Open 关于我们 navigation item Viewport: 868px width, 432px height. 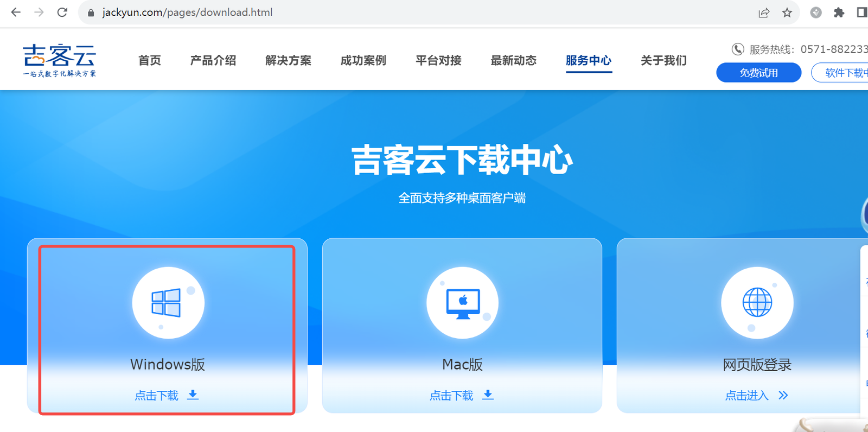663,60
